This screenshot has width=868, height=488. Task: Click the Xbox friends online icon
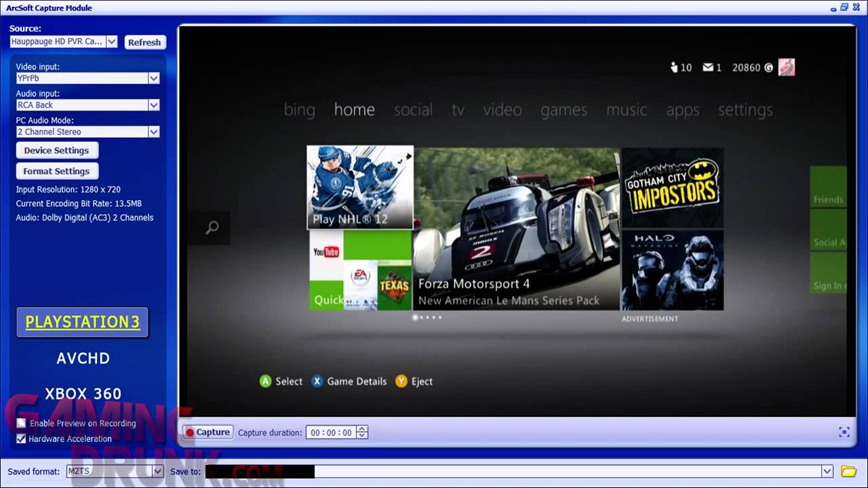(674, 67)
